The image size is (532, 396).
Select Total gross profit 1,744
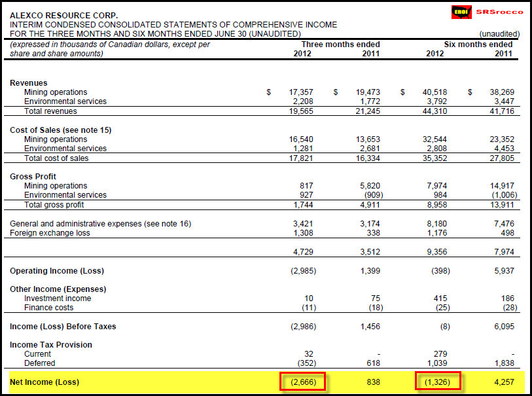point(303,205)
